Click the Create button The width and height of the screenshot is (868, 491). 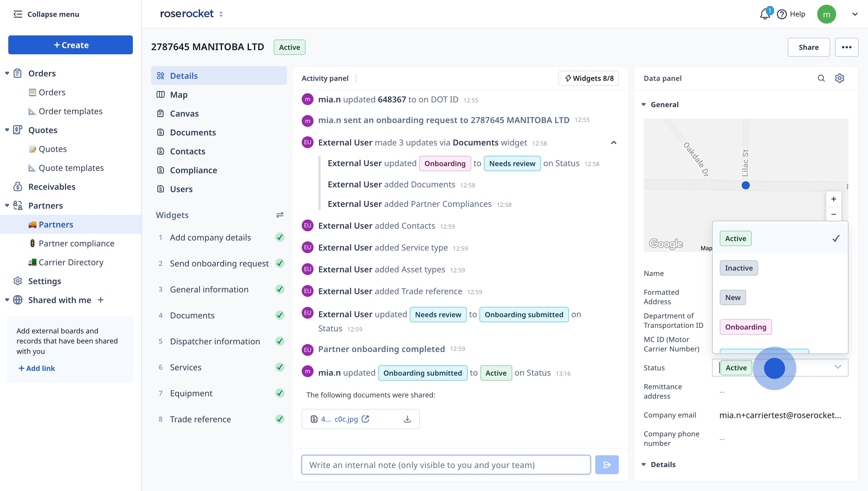tap(71, 45)
